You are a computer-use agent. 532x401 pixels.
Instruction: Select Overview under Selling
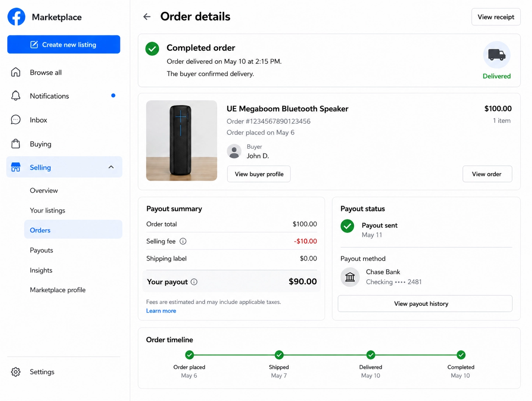tap(44, 191)
